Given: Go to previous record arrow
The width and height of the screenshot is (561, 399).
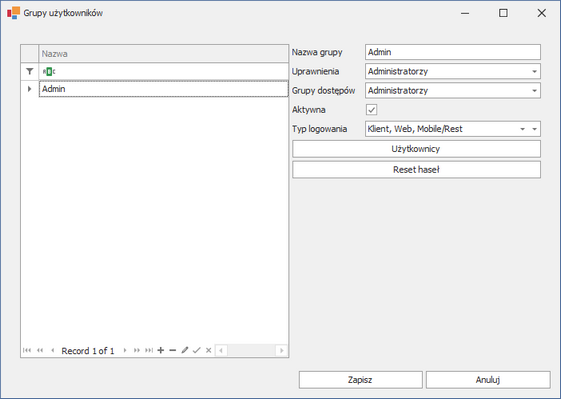Looking at the screenshot, I should (x=53, y=350).
